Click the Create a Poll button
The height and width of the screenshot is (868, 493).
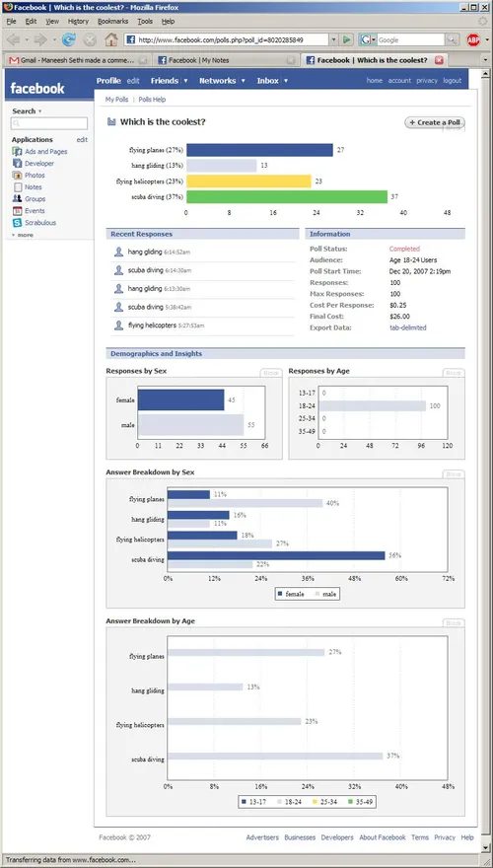click(435, 122)
